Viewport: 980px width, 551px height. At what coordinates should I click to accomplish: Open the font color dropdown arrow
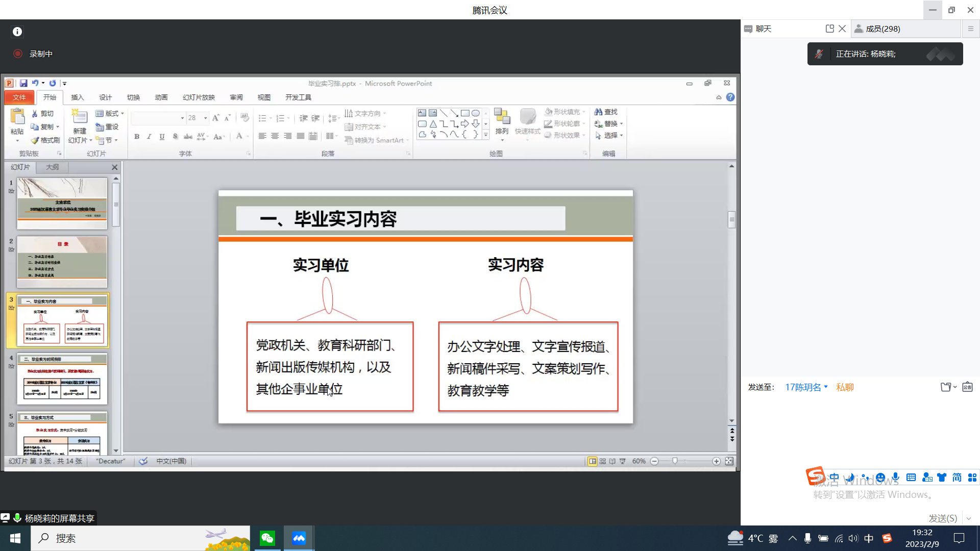pos(248,136)
